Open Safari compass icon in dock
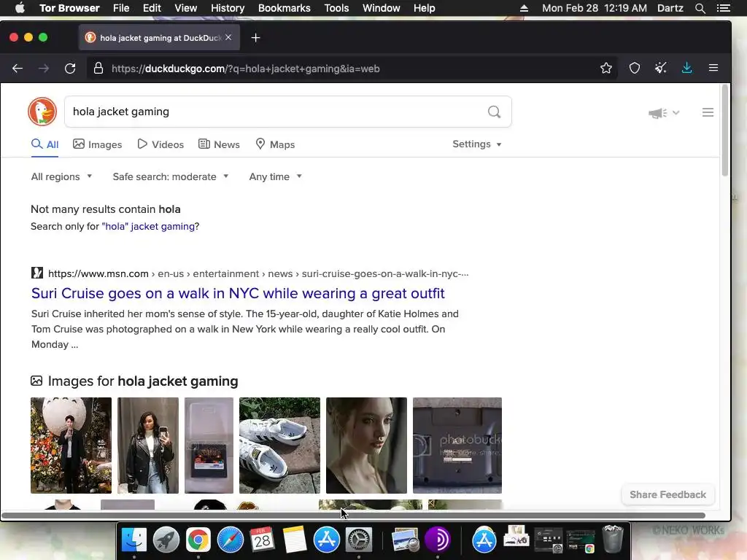 pyautogui.click(x=230, y=540)
